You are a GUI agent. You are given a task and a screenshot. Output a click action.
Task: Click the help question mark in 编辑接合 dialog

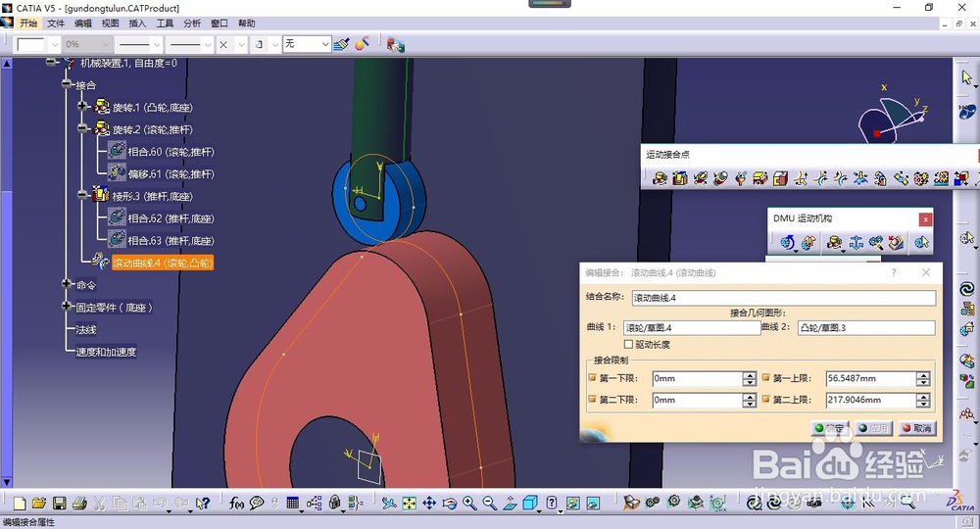point(894,272)
